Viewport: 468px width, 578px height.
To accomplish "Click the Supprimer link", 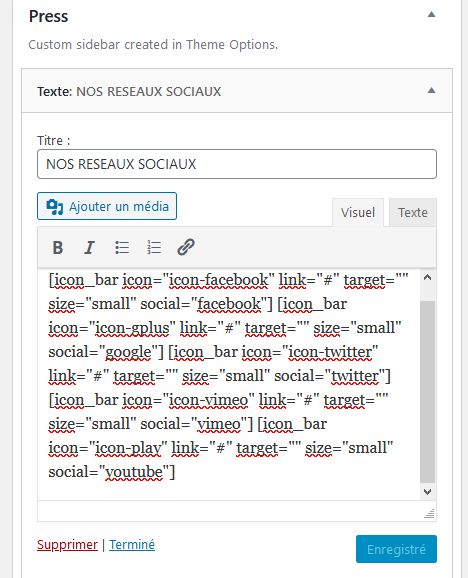I will [x=67, y=544].
